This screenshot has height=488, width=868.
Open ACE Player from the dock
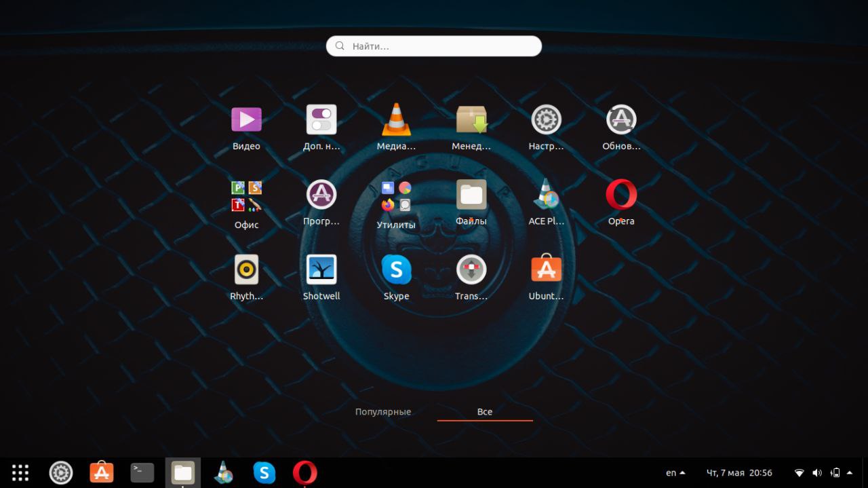[224, 472]
